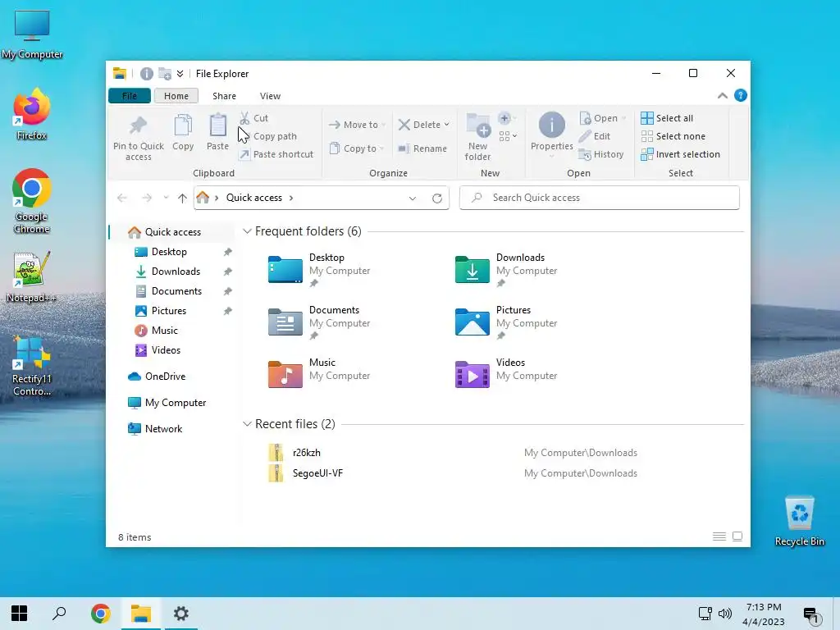
Task: Open the Delete dropdown arrow
Action: coord(447,125)
